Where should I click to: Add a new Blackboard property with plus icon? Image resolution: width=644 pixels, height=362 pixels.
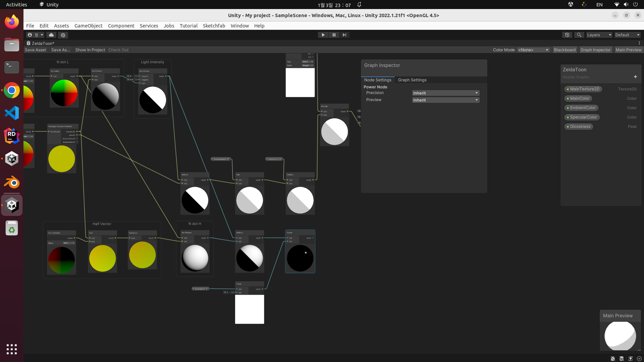point(635,77)
